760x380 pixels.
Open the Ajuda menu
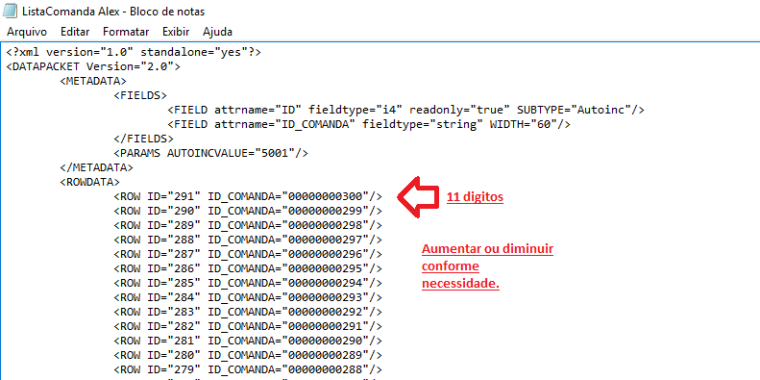[217, 32]
